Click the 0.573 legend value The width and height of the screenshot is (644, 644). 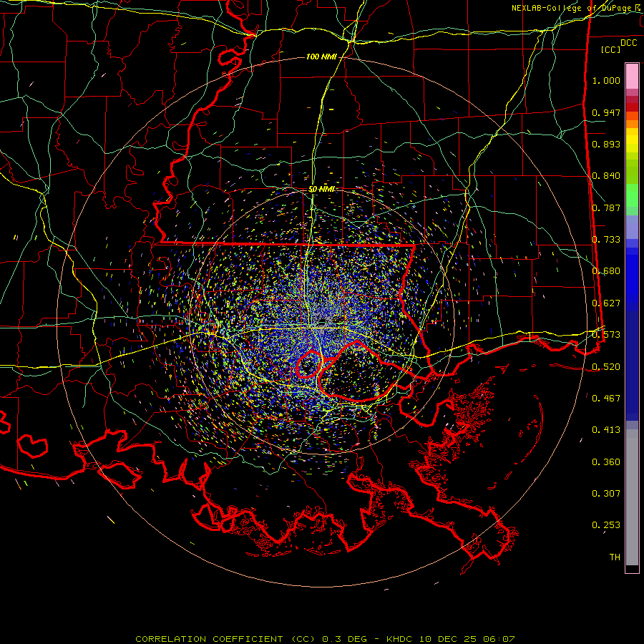(606, 335)
